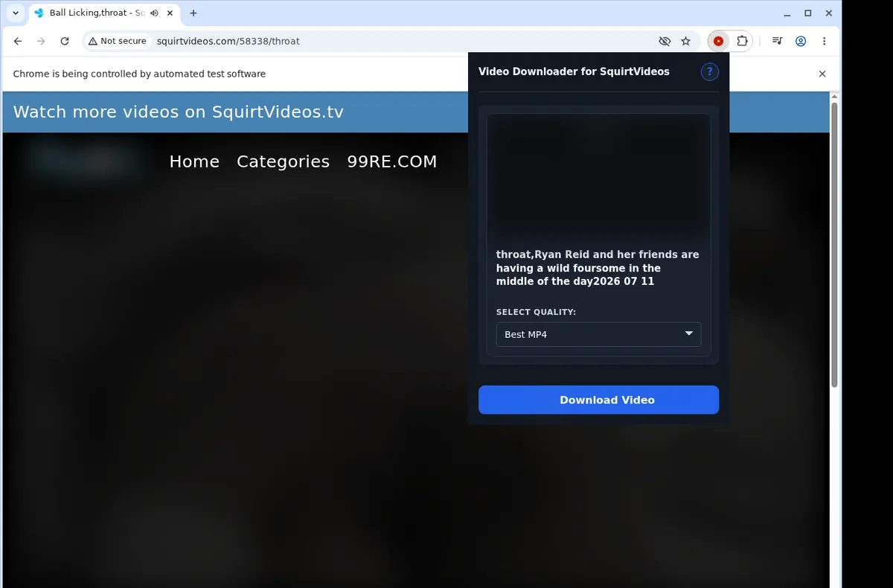This screenshot has width=893, height=588.
Task: View the Not secure site info
Action: [118, 41]
